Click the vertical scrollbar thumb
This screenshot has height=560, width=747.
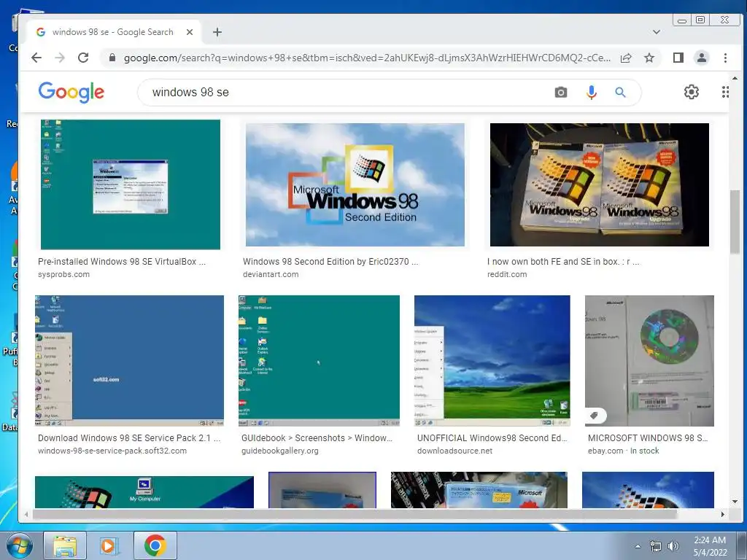tap(735, 222)
